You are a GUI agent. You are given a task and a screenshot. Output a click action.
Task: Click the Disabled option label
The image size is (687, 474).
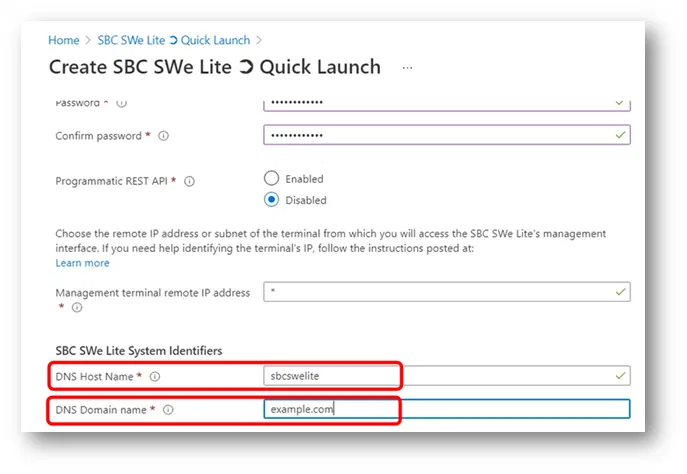(306, 200)
